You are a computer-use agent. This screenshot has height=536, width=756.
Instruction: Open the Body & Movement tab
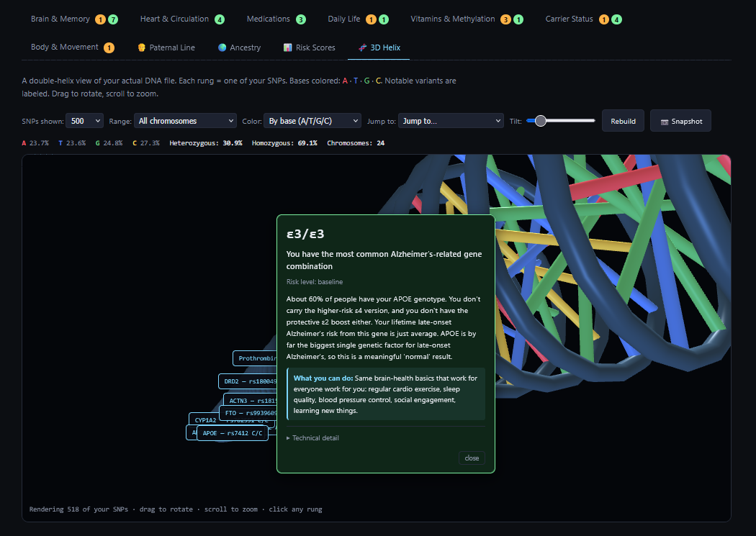tap(72, 47)
